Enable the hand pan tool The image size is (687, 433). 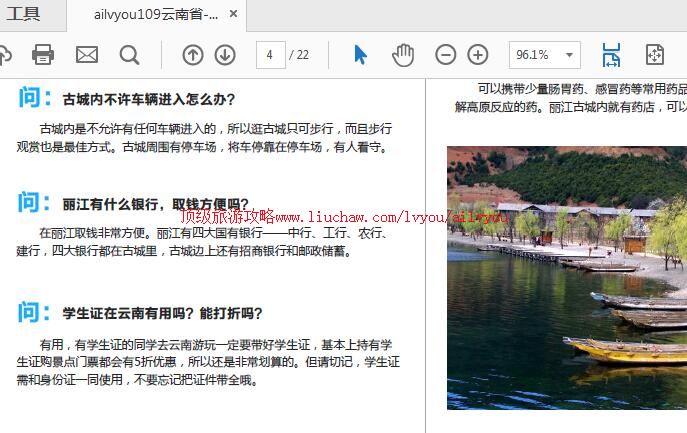pyautogui.click(x=402, y=55)
